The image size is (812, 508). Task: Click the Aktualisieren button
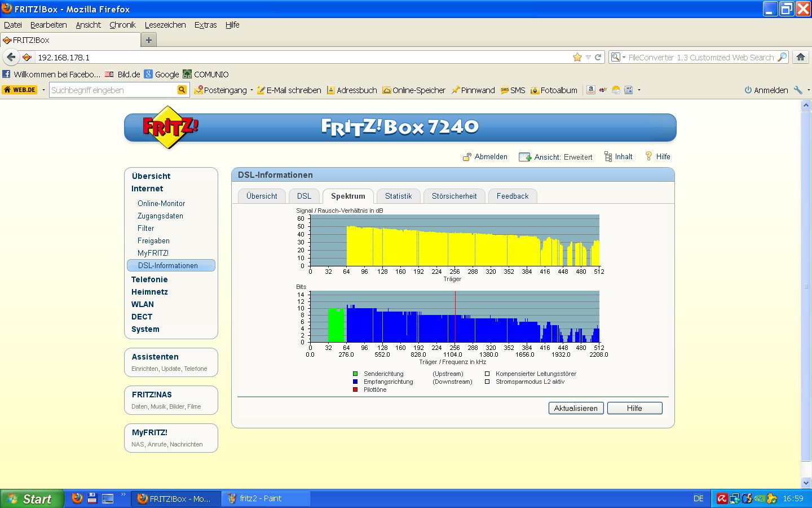click(576, 408)
